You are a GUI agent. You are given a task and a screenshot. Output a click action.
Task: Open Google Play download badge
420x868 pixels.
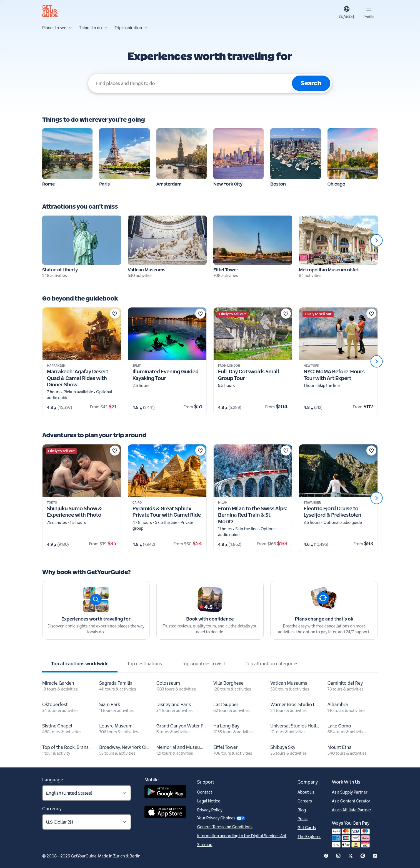pyautogui.click(x=165, y=792)
